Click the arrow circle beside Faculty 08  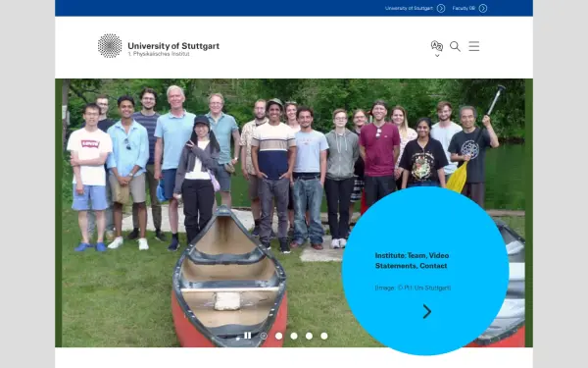coord(483,8)
